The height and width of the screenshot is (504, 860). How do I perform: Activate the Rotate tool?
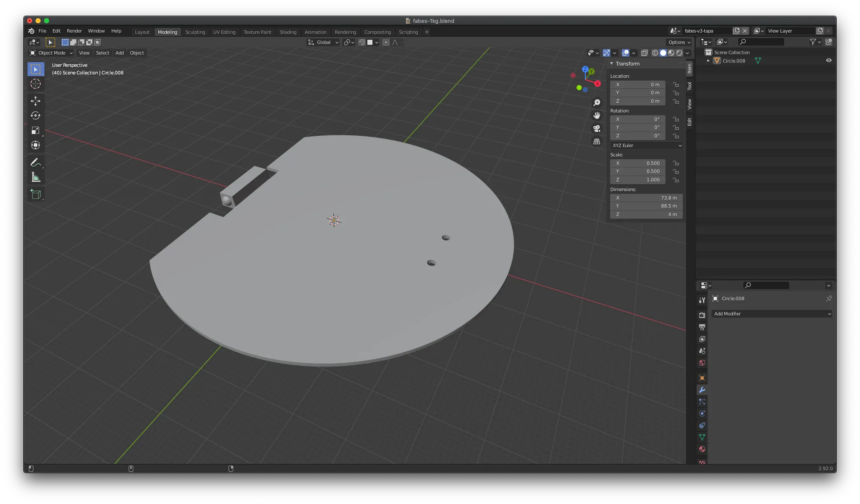click(x=36, y=115)
